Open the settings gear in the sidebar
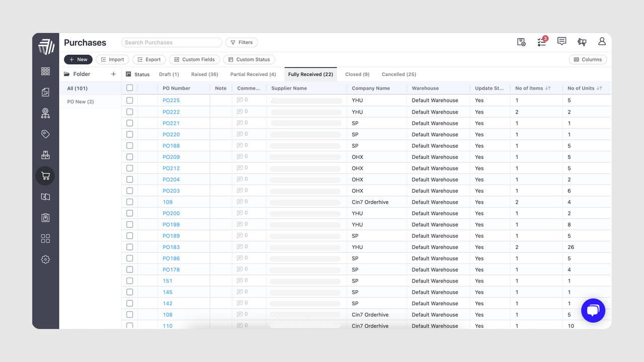This screenshot has height=362, width=644. click(45, 259)
